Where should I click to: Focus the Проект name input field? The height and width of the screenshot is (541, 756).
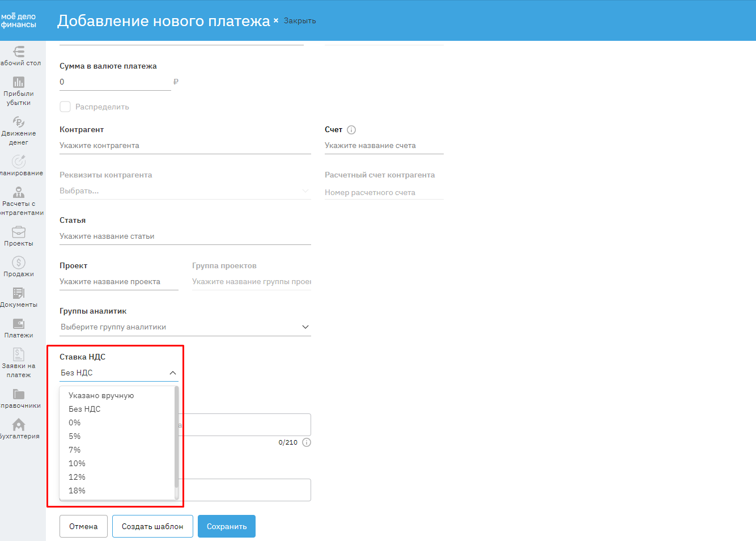[x=119, y=282]
